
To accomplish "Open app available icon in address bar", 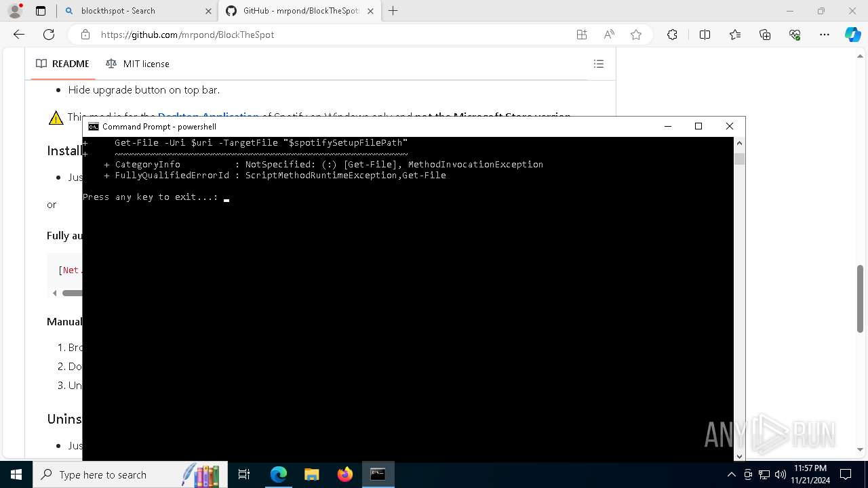I will click(582, 35).
